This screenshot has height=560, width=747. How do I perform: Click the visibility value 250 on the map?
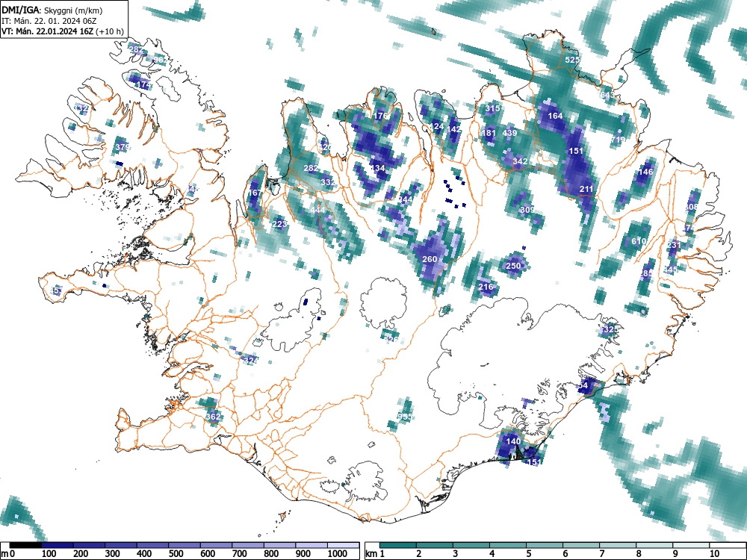(x=513, y=266)
